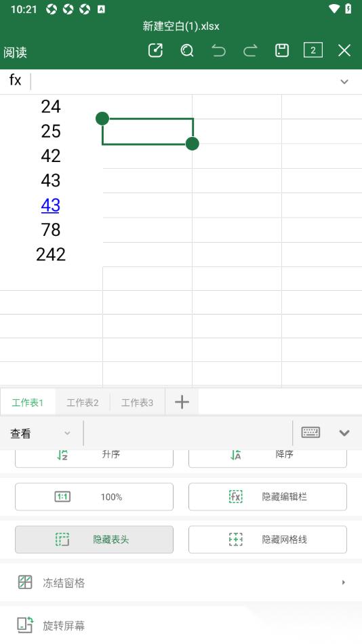This screenshot has width=362, height=644.
Task: Tap the Wi-Fi status icon
Action: coord(334,9)
